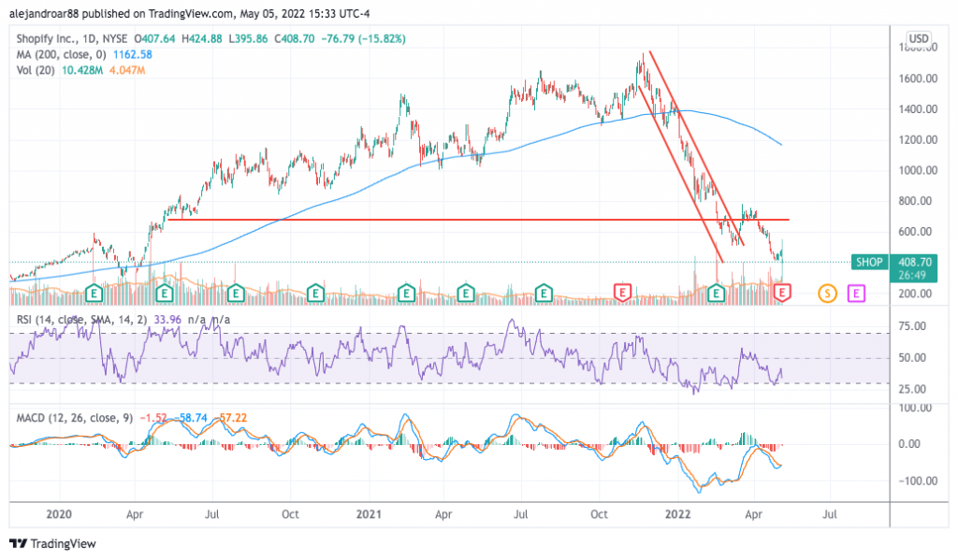This screenshot has height=560, width=958.
Task: Select the horizontal red support line
Action: pos(478,220)
